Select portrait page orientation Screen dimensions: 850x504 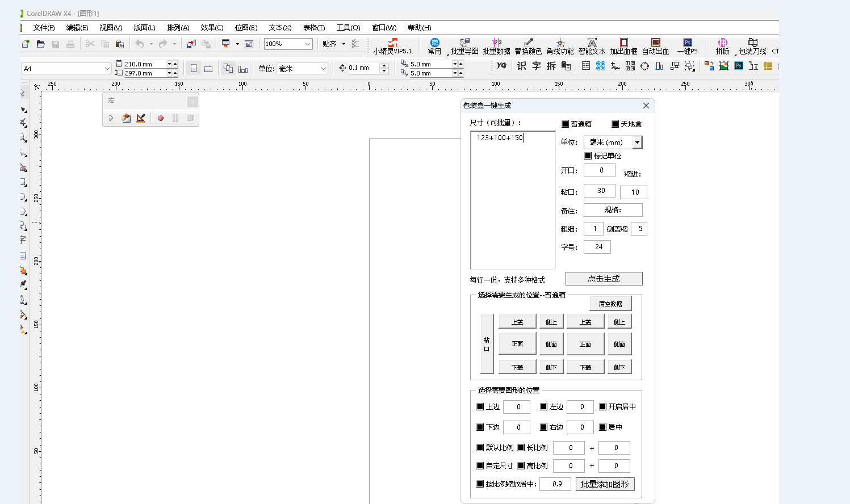(194, 68)
